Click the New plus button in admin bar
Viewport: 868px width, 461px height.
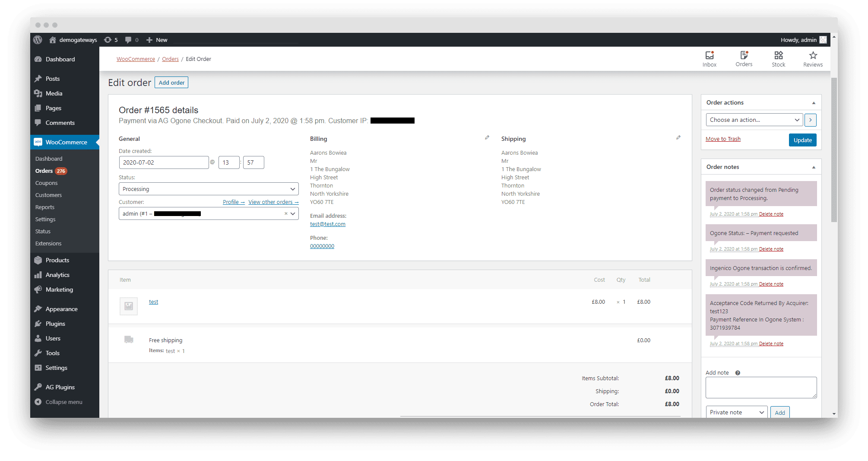pyautogui.click(x=157, y=40)
